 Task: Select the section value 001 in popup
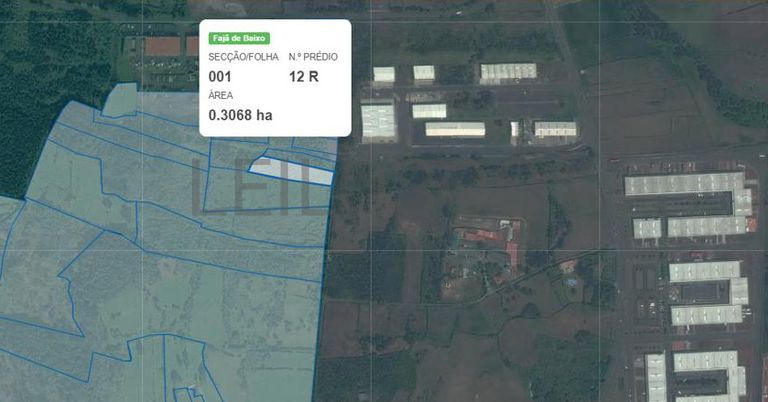click(220, 75)
